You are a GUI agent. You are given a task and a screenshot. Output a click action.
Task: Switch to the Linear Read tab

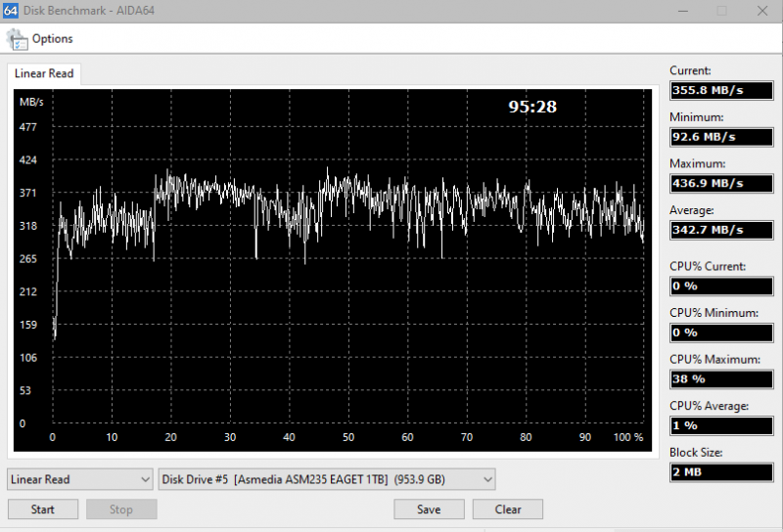tap(44, 73)
